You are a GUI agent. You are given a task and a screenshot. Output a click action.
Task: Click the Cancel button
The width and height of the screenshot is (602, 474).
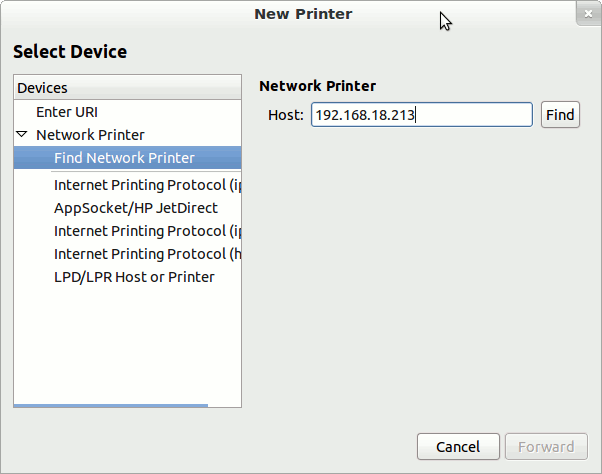[458, 447]
